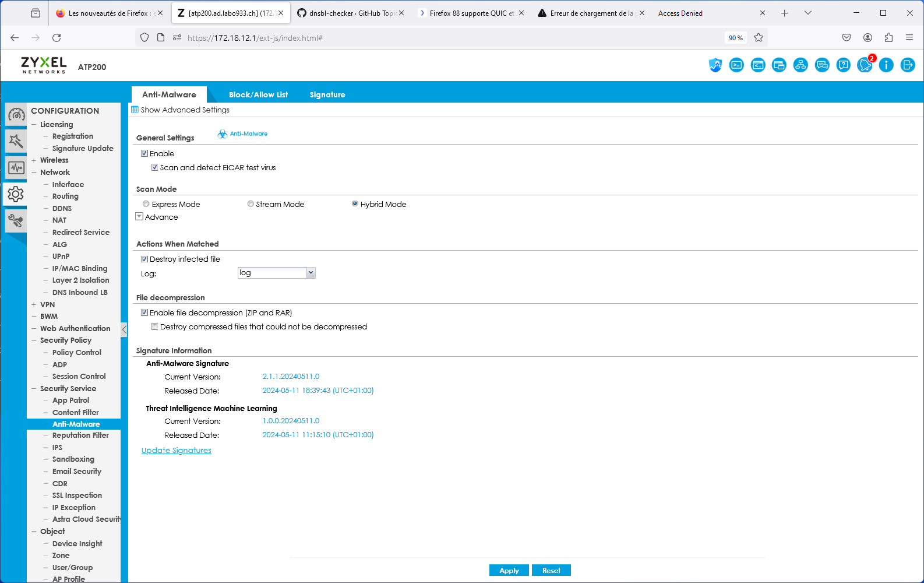
Task: Open the forum chat bubbles icon
Action: tap(822, 65)
